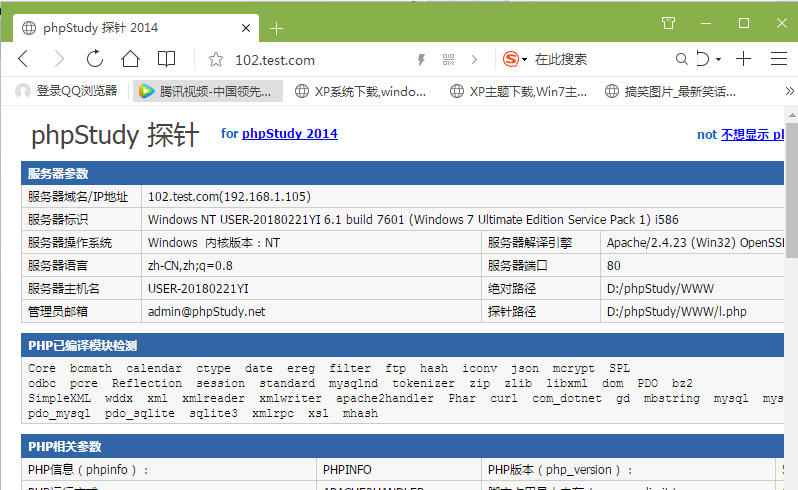This screenshot has width=798, height=490.
Task: Follow the phpStudy 2014 link
Action: coord(290,133)
